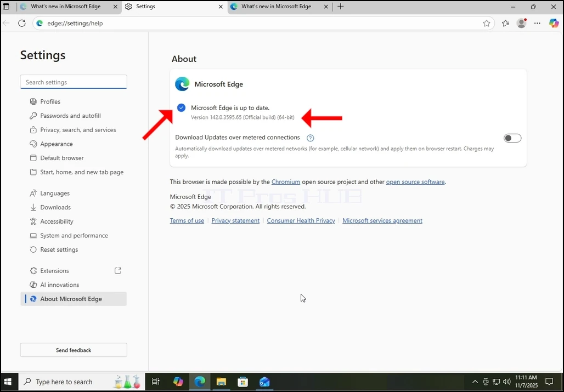Open Terms of use link
Viewport: 564px width, 392px height.
click(x=187, y=220)
